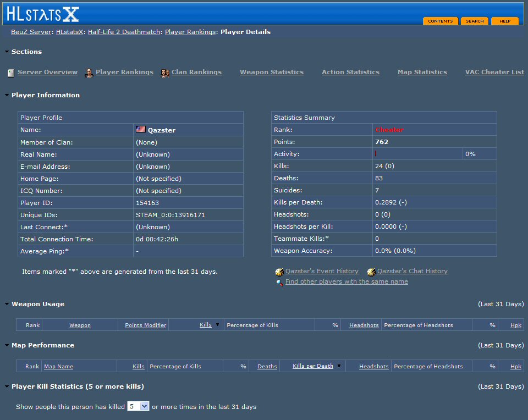Screen dimensions: 528x420
Task: Click the Kills per Death sort arrow
Action: point(339,366)
